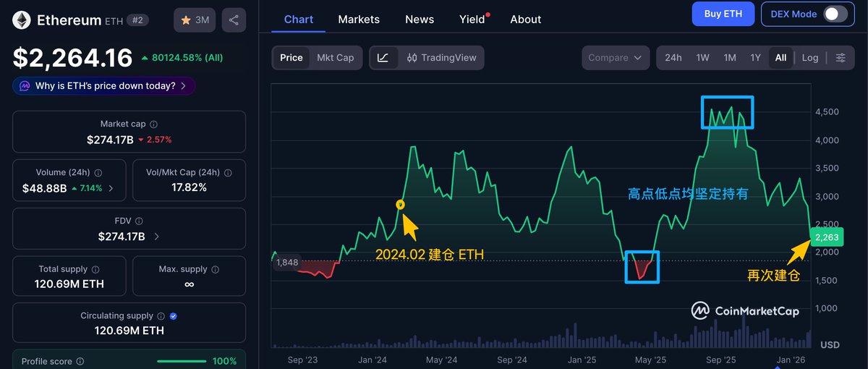Open the Compare dropdown
This screenshot has height=369, width=868.
coord(615,58)
